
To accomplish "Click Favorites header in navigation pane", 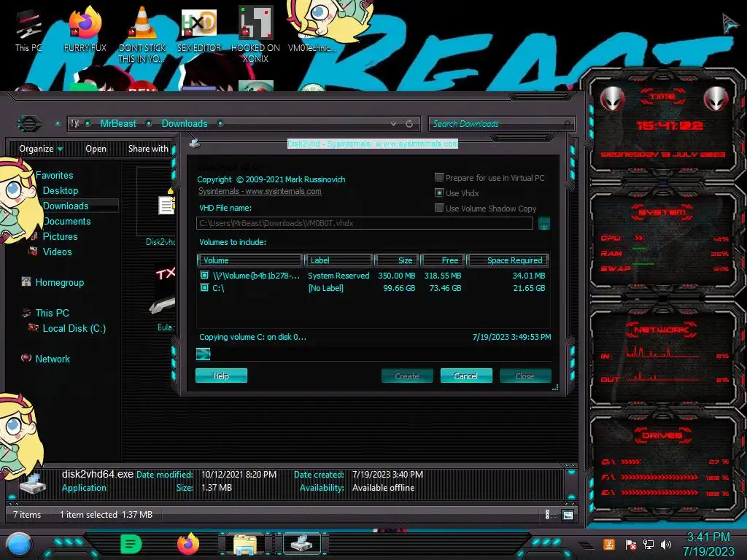I will [54, 175].
